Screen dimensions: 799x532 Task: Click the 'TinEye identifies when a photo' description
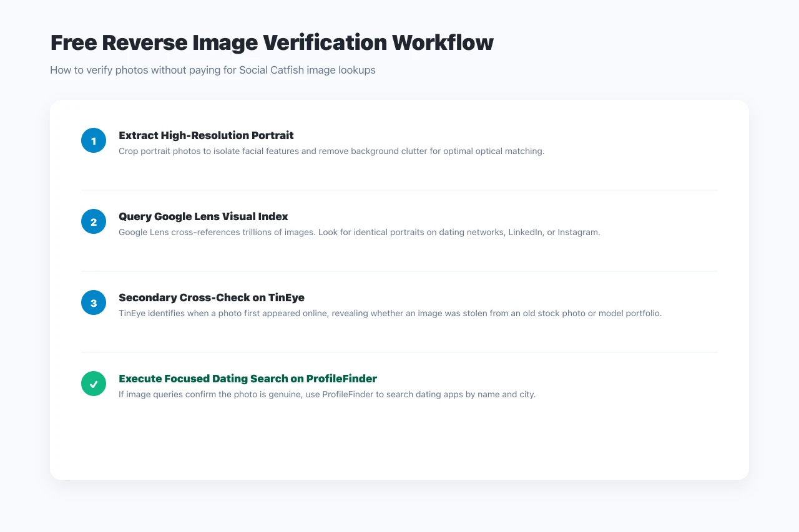tap(390, 313)
